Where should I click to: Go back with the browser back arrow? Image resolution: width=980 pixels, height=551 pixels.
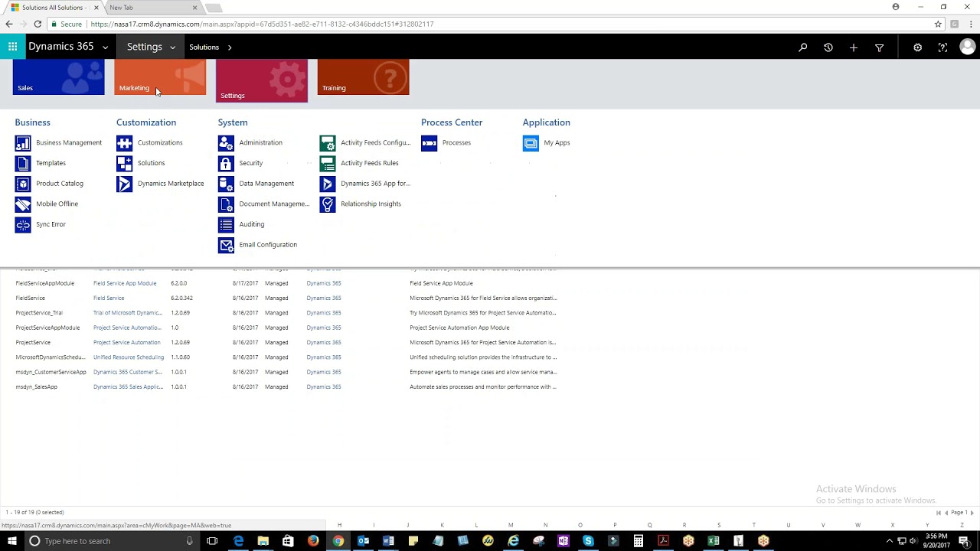coord(9,24)
